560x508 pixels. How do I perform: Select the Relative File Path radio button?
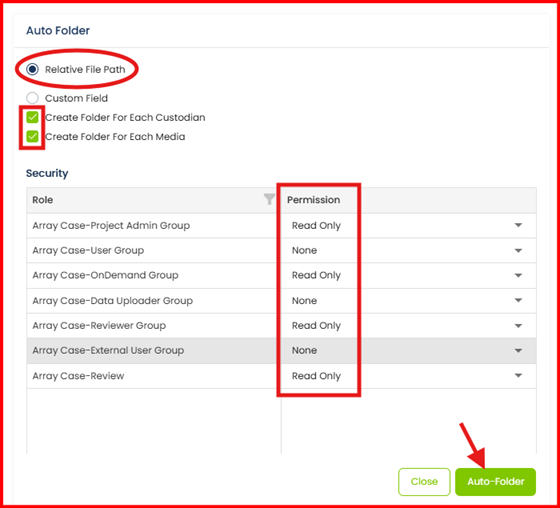coord(32,69)
